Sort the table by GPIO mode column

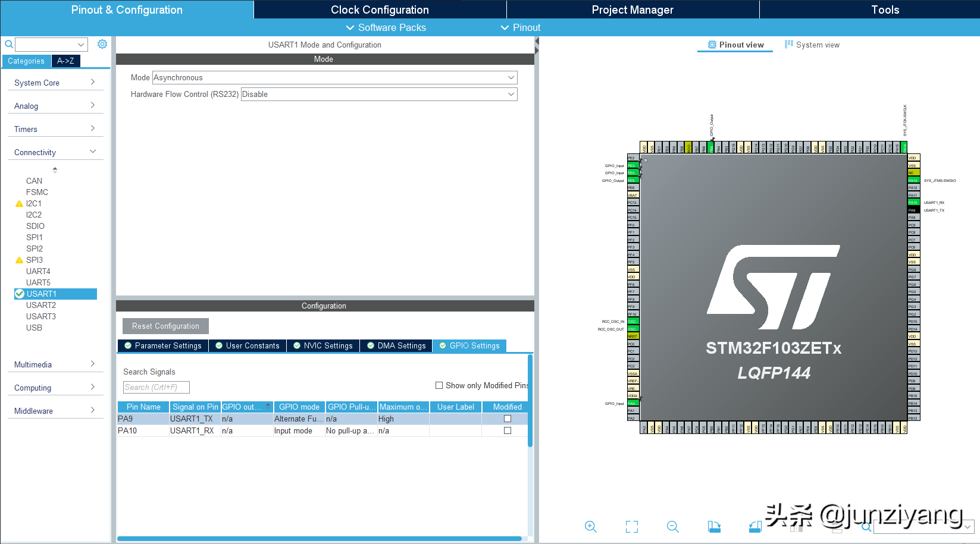(299, 407)
